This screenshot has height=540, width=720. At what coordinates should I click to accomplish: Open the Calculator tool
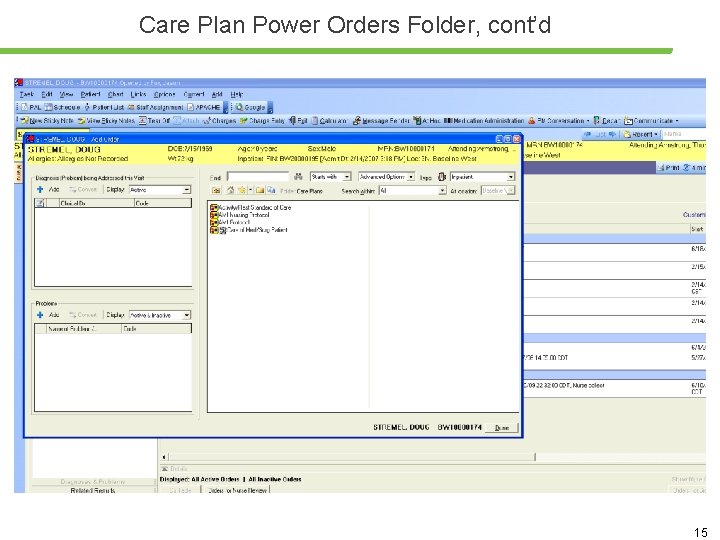[x=329, y=121]
